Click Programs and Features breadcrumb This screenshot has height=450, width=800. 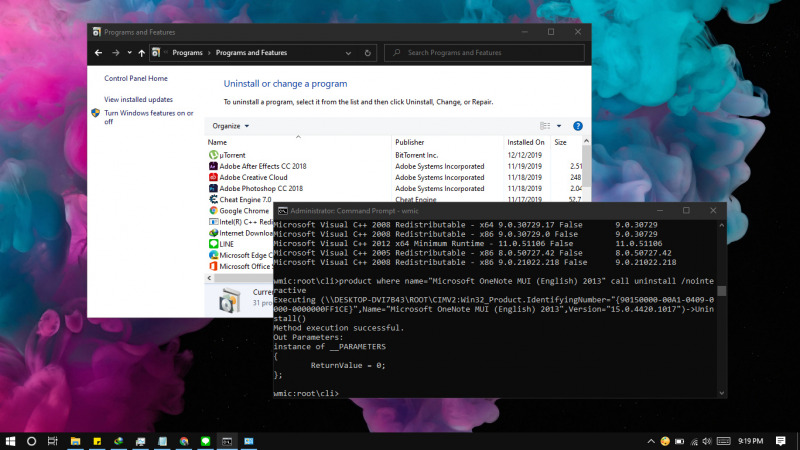251,53
